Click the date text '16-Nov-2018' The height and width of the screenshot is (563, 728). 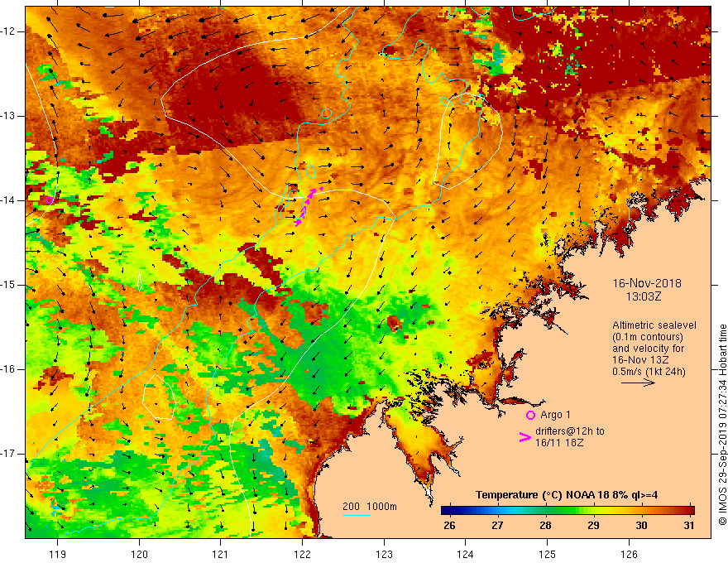click(x=647, y=283)
